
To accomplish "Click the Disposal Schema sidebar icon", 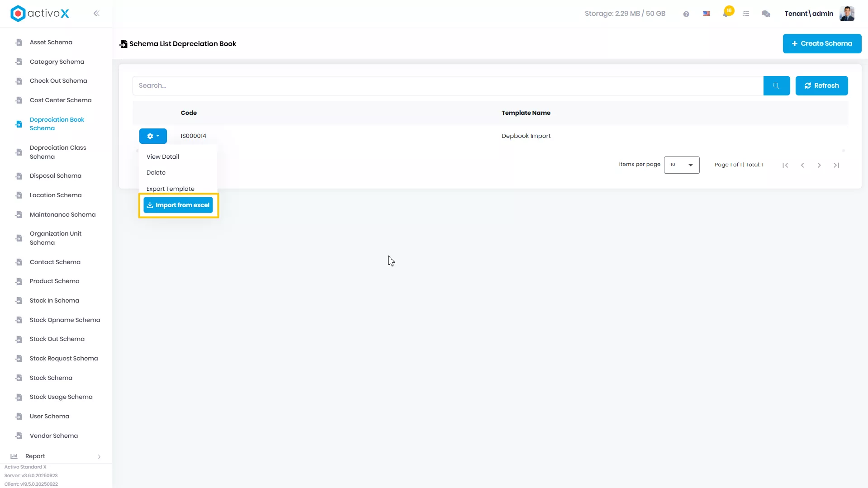I will (19, 176).
